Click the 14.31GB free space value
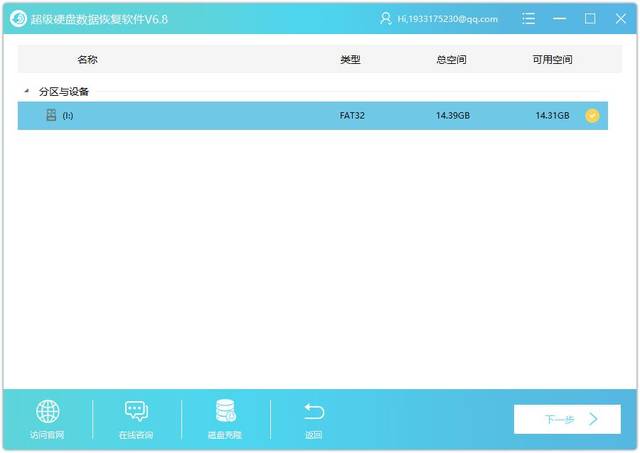The height and width of the screenshot is (453, 640). point(552,115)
